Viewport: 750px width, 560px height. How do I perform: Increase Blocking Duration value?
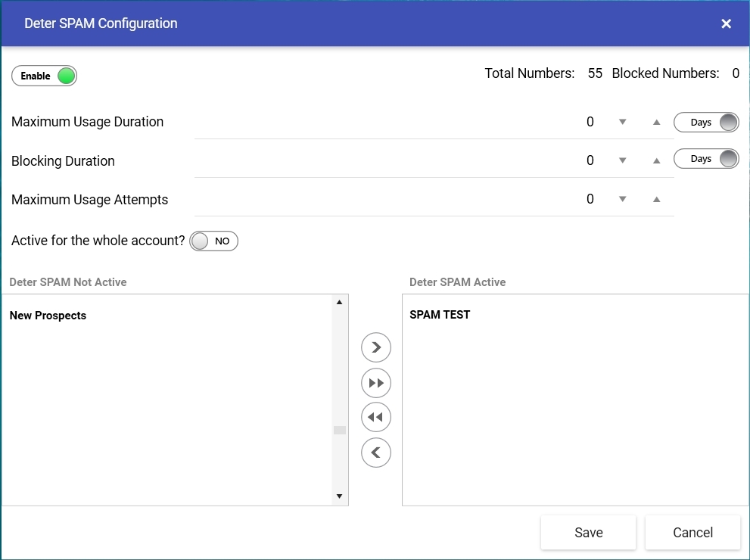click(x=657, y=160)
